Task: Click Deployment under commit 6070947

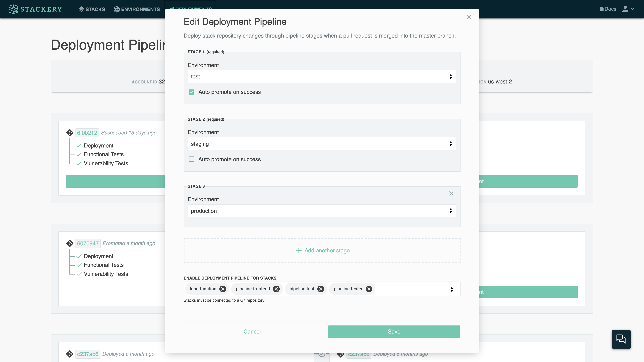Action: [x=98, y=256]
